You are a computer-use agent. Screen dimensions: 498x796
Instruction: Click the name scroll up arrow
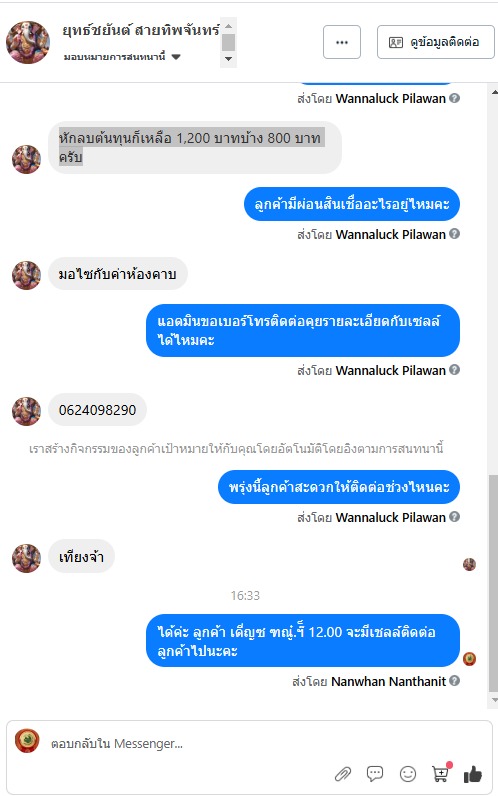click(228, 26)
